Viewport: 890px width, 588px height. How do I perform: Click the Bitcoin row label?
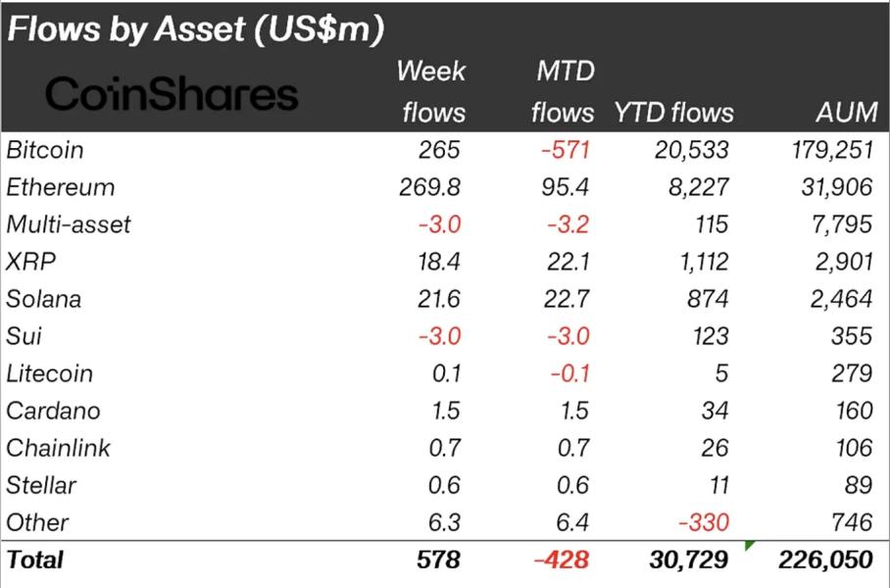pyautogui.click(x=45, y=150)
